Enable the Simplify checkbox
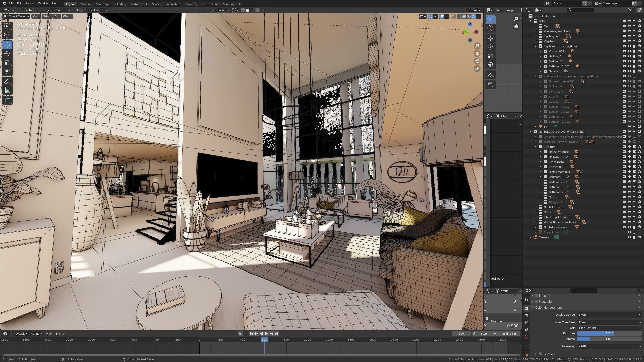The height and width of the screenshot is (362, 644). click(x=537, y=295)
